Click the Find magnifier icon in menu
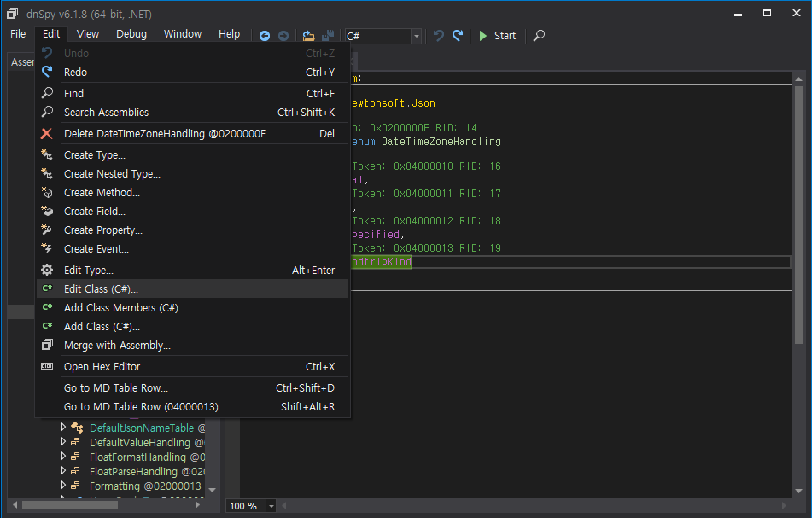 click(x=47, y=93)
